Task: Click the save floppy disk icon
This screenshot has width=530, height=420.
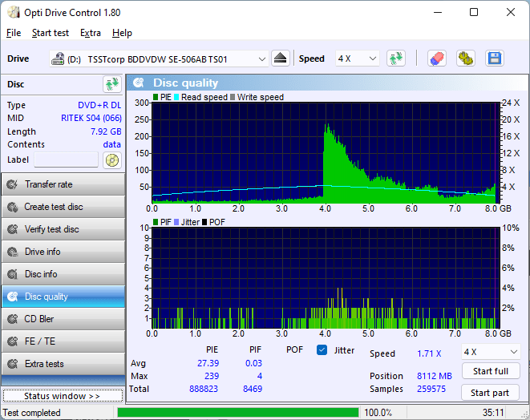Action: (x=494, y=59)
